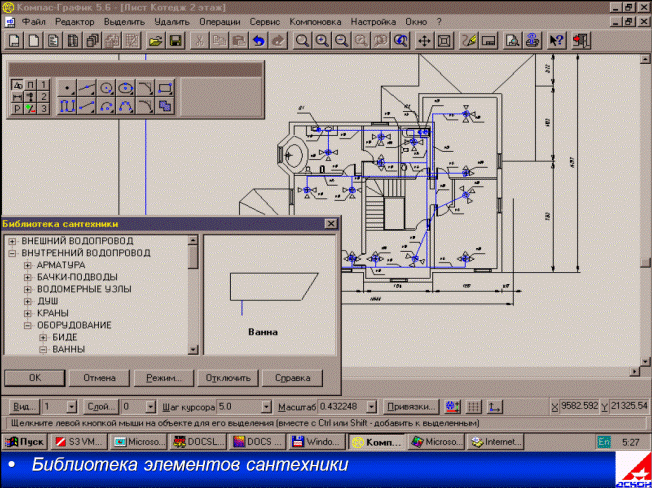Save the drawing with the floppy icon
652x488 pixels.
(x=176, y=41)
